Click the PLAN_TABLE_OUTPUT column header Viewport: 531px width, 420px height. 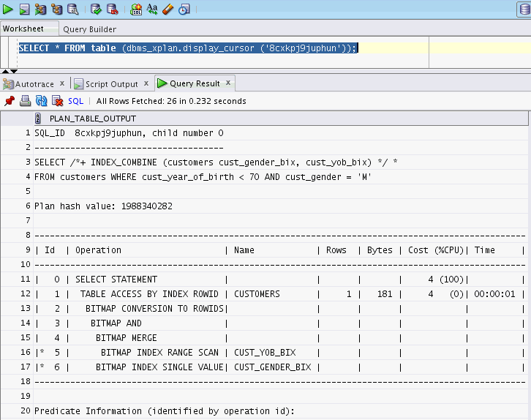93,119
